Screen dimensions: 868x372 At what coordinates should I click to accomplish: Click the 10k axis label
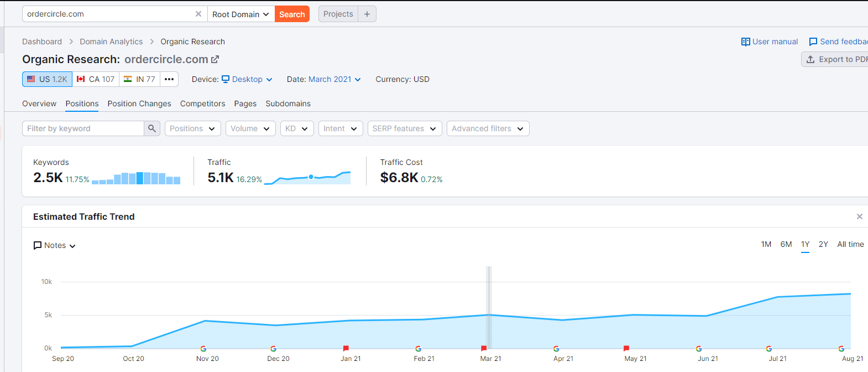pos(46,282)
